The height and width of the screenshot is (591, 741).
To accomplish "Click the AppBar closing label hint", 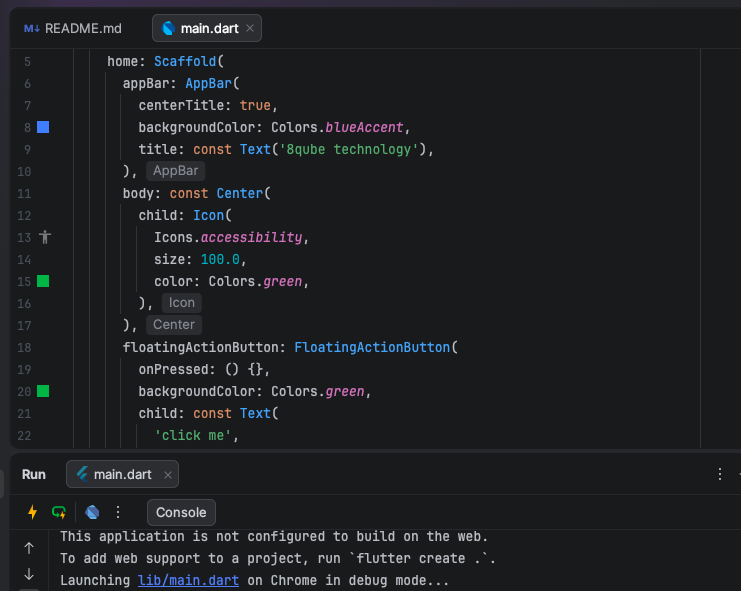I will pos(175,171).
